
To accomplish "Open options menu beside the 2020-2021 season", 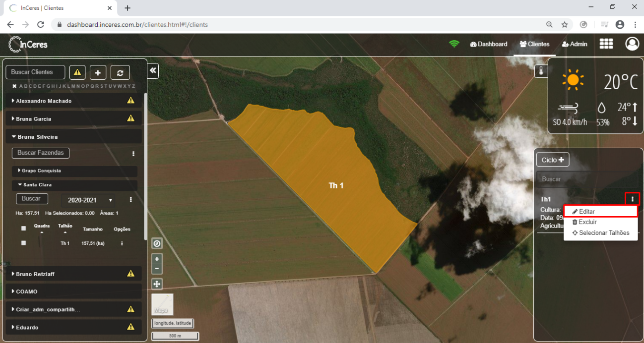I will [x=131, y=199].
